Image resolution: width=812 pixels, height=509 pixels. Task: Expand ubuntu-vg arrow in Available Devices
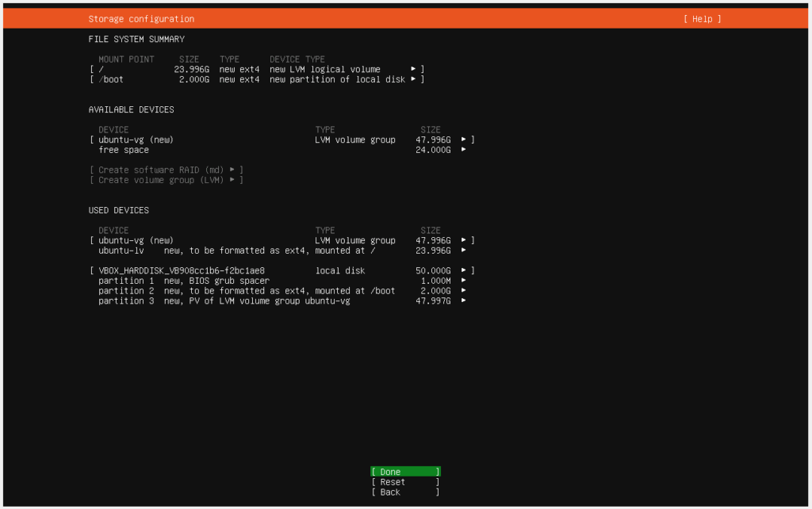click(464, 140)
